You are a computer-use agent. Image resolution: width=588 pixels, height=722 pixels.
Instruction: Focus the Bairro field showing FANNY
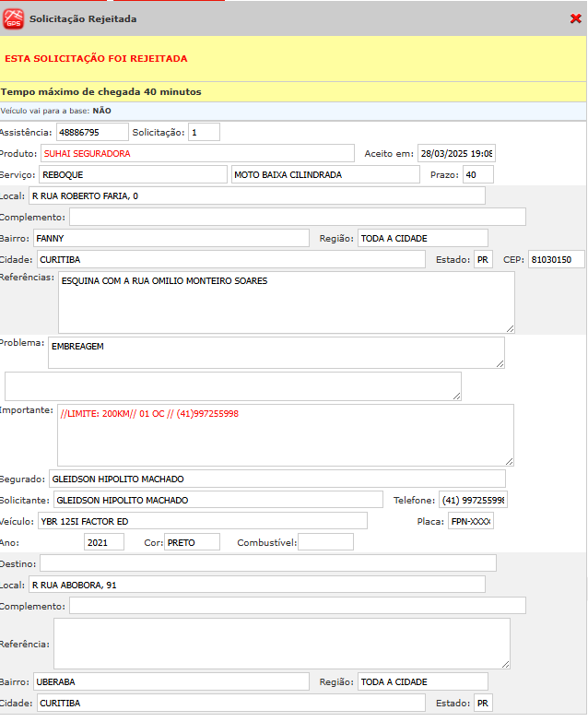point(171,238)
